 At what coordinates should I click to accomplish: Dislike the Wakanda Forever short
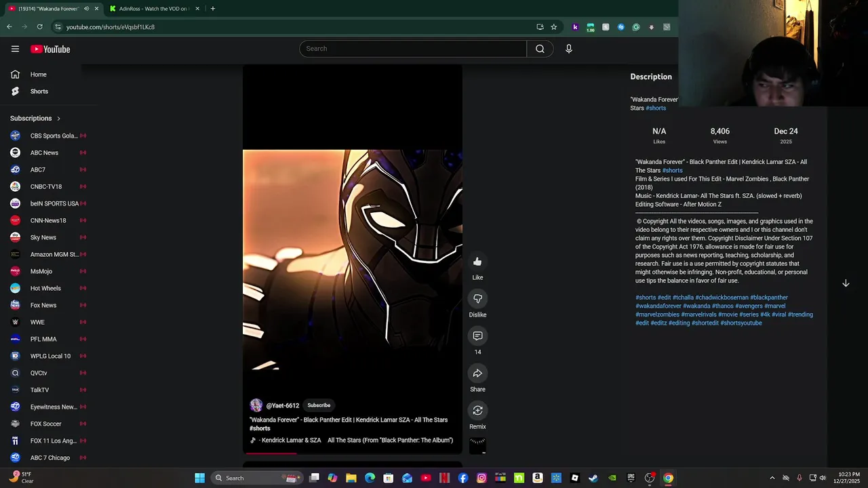(477, 299)
